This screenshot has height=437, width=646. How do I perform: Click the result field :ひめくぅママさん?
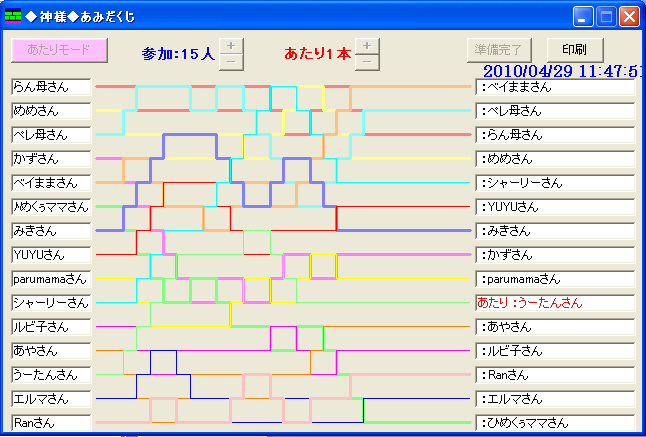(555, 423)
